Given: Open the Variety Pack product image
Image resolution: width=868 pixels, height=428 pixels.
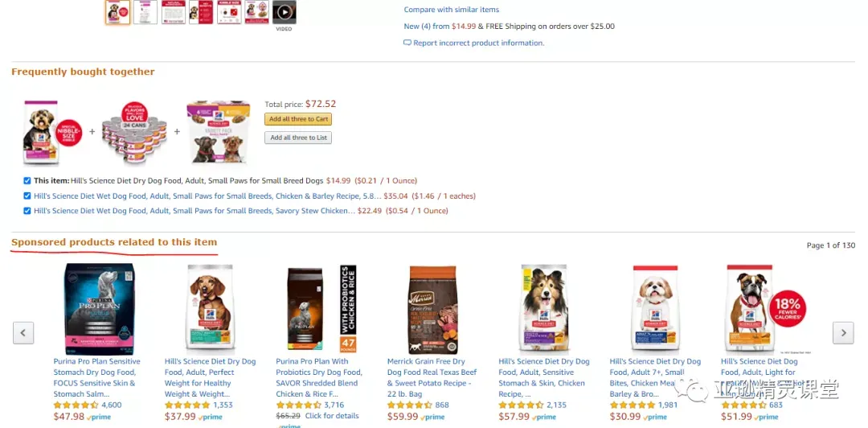Looking at the screenshot, I should pos(218,132).
